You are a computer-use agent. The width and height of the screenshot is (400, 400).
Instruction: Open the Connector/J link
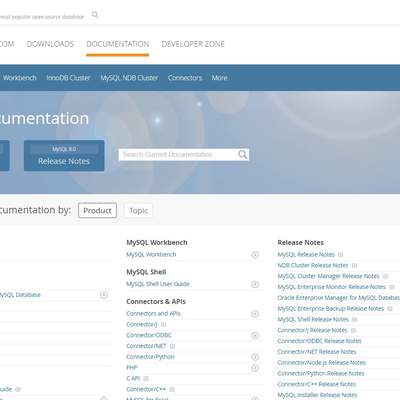tap(142, 324)
